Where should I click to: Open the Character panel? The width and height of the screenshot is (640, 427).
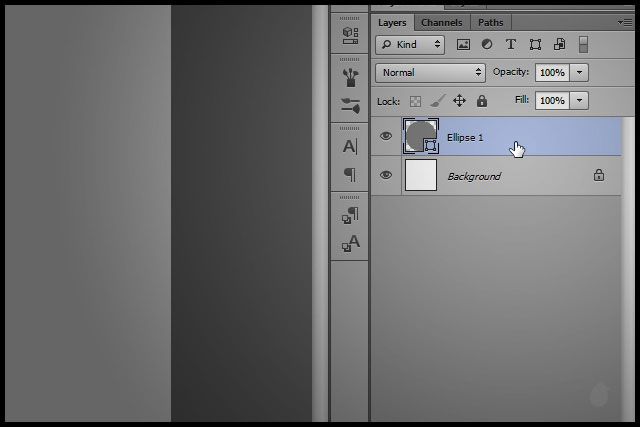pyautogui.click(x=349, y=146)
